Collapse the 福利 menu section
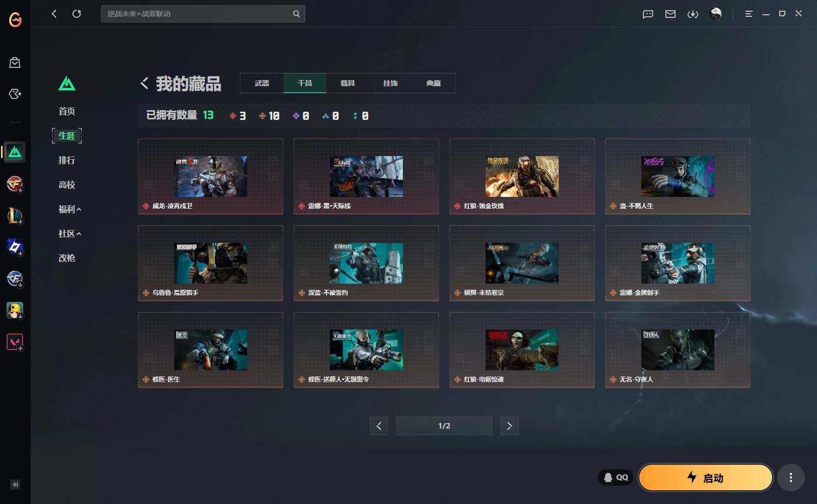Image resolution: width=817 pixels, height=504 pixels. 70,209
